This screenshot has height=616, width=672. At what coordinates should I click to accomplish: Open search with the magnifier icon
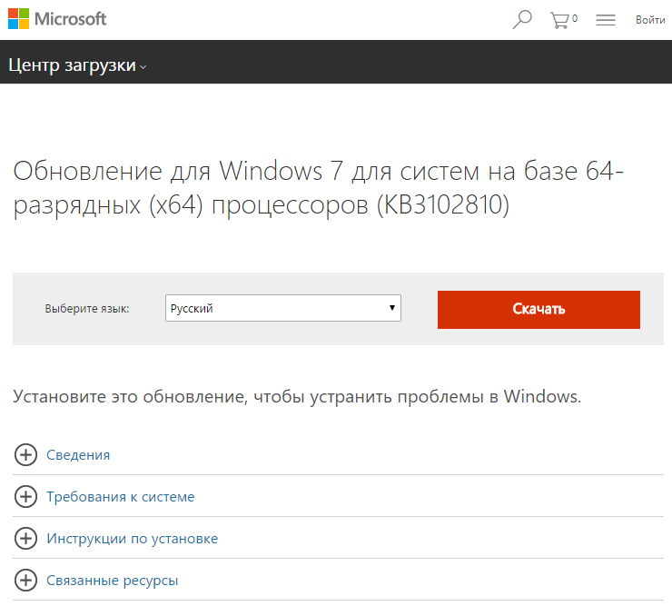click(522, 19)
